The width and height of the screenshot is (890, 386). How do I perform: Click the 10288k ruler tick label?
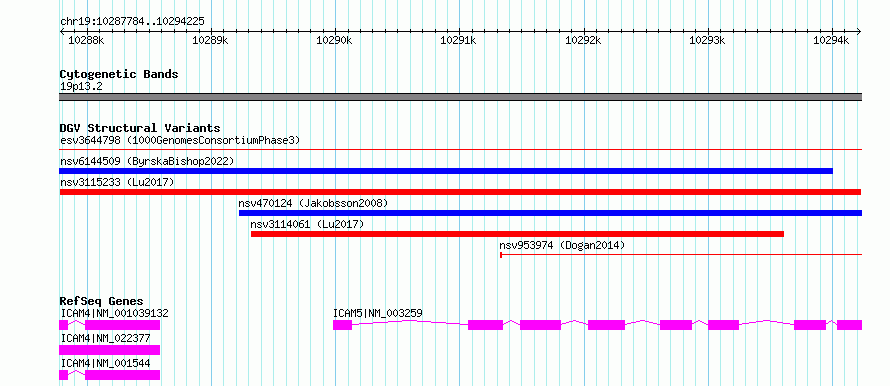tap(86, 40)
